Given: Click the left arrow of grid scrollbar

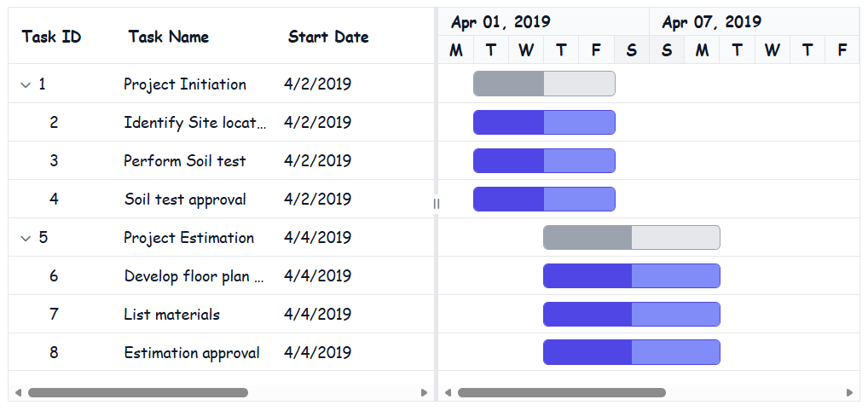Looking at the screenshot, I should click(x=18, y=393).
